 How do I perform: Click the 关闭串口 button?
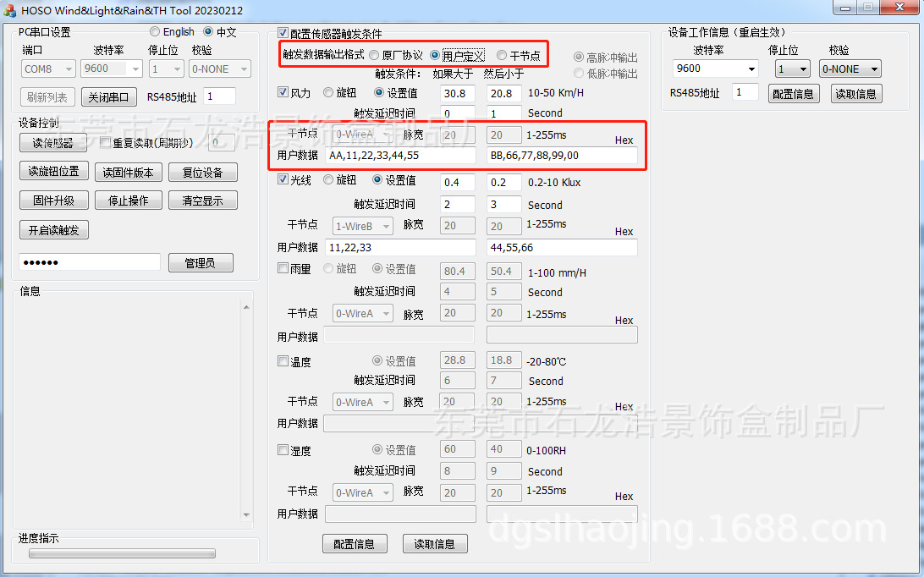(108, 96)
